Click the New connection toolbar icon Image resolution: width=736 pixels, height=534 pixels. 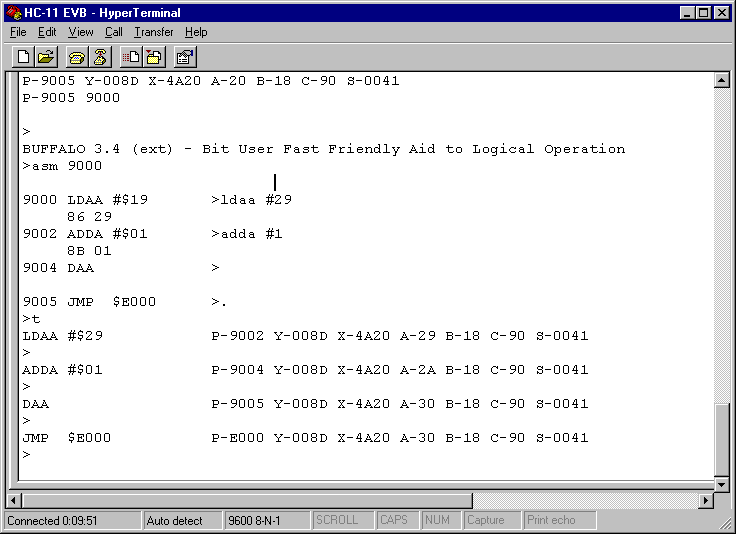point(23,56)
